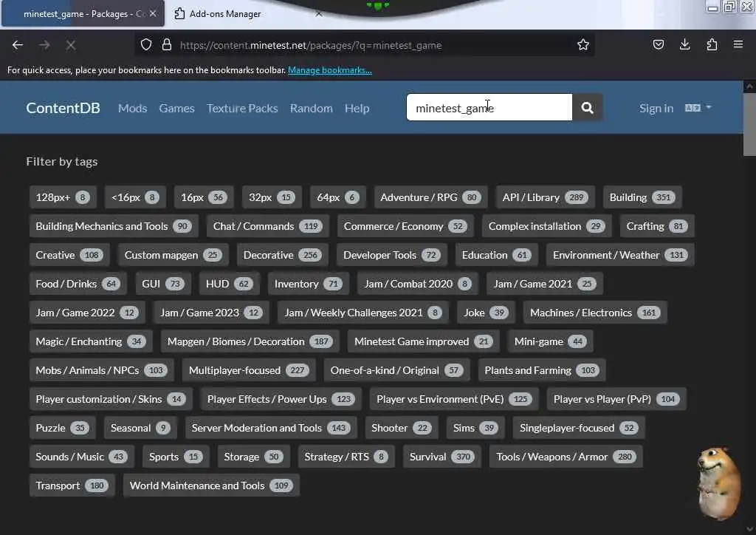Screen dimensions: 756x535
Task: Click the site security padlock icon
Action: click(167, 45)
